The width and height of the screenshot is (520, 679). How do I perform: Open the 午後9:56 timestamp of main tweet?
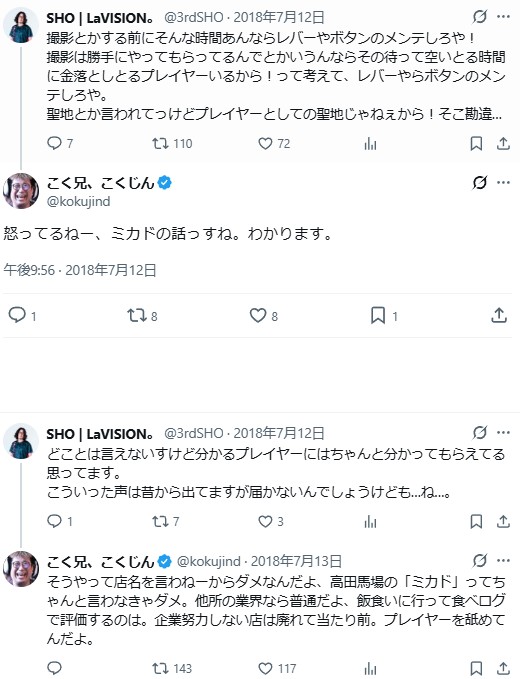click(x=29, y=270)
